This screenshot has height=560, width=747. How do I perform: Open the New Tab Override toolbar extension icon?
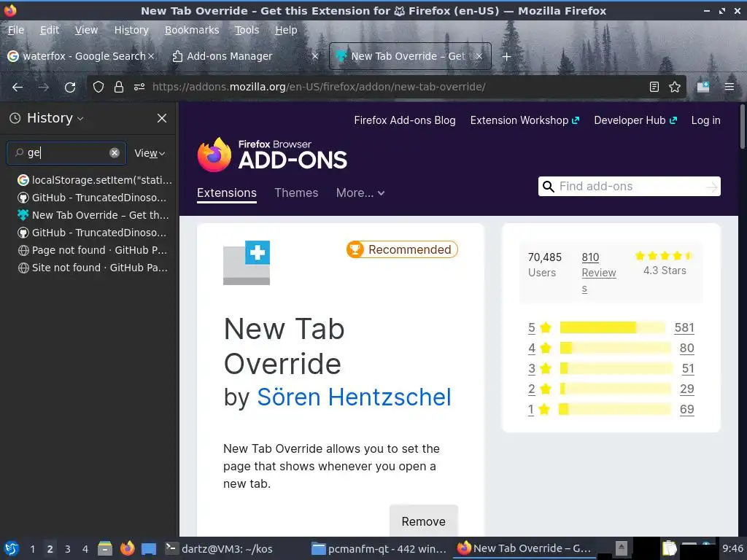(x=703, y=87)
